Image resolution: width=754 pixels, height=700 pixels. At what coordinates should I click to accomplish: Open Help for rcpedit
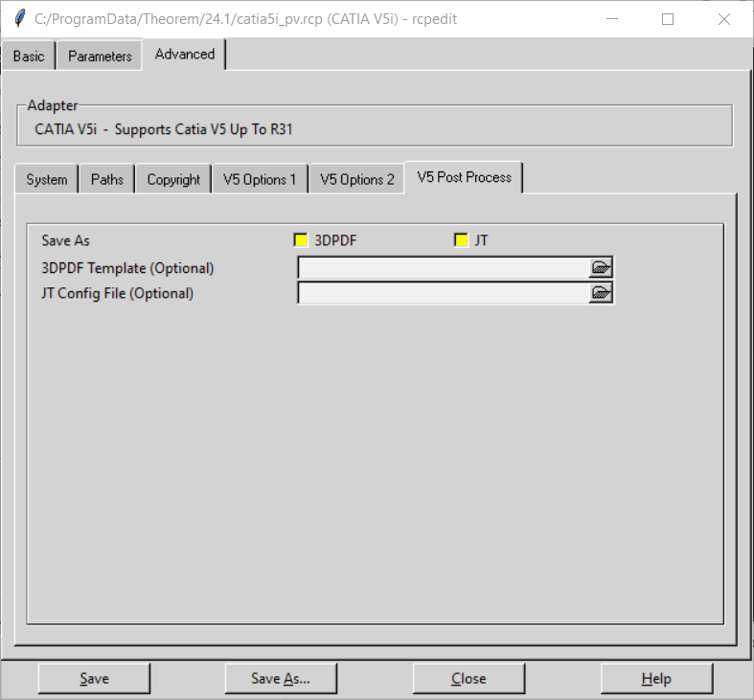click(657, 678)
